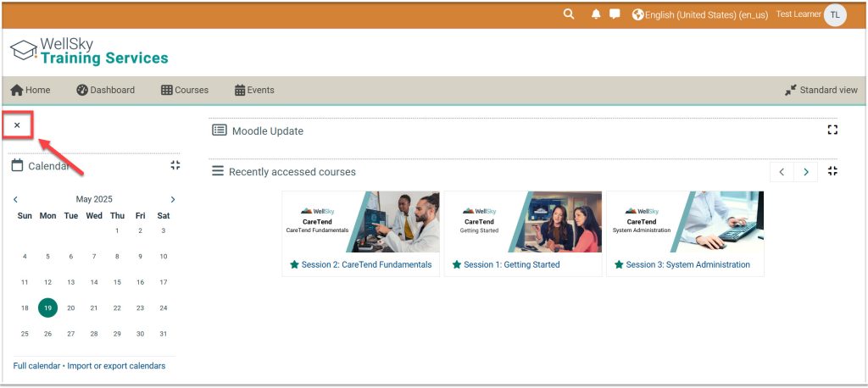This screenshot has height=388, width=868.
Task: Open CareTend Fundamentals course thumbnail
Action: [361, 222]
